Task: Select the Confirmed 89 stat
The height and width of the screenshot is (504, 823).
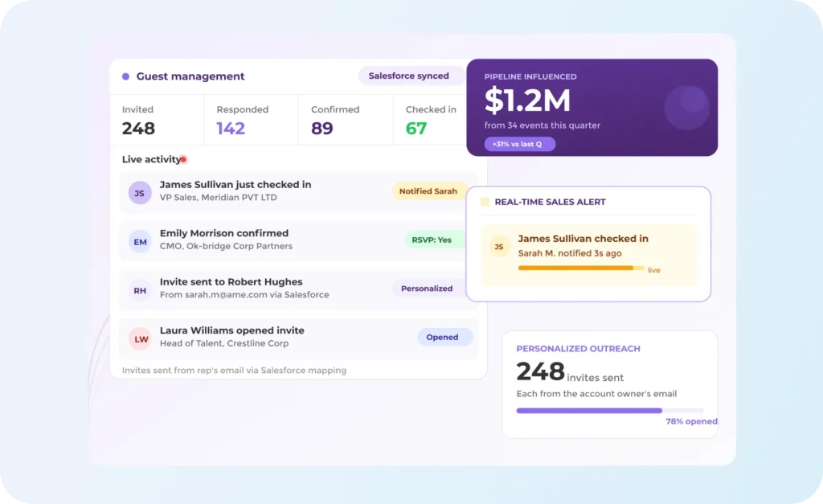Action: 346,121
